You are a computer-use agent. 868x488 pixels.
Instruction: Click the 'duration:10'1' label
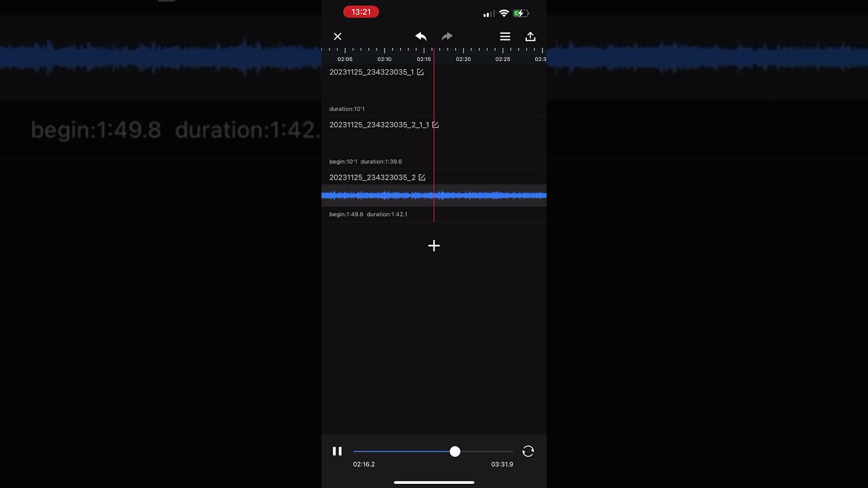347,108
